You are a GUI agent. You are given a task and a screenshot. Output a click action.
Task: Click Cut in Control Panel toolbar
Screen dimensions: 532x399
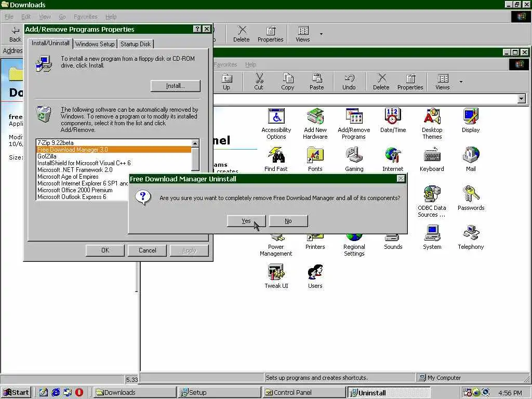pos(259,82)
